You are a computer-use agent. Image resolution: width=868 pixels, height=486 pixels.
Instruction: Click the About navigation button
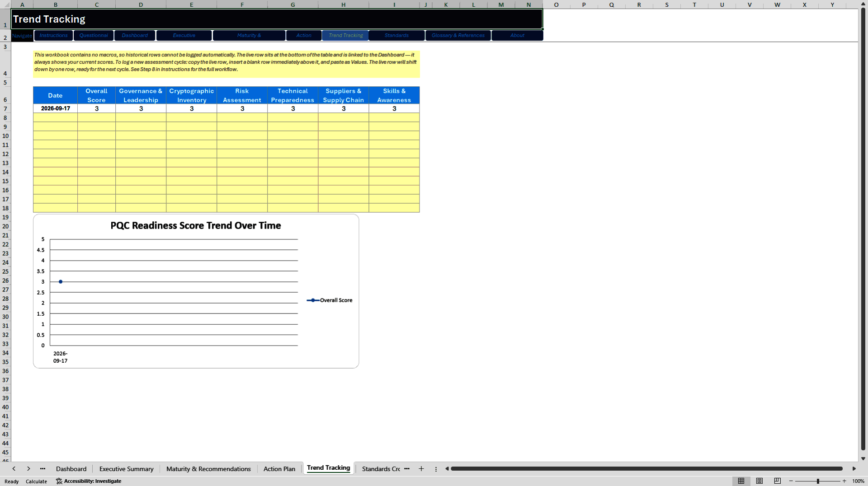point(517,35)
